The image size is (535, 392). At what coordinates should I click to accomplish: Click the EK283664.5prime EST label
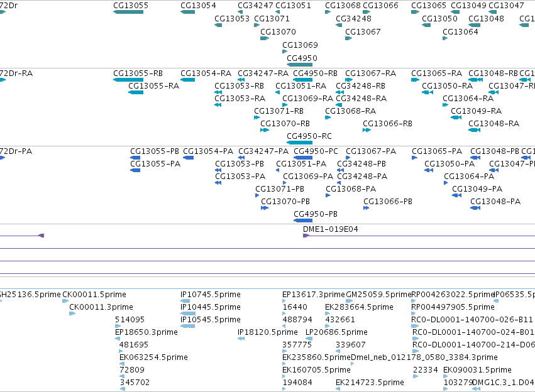coord(359,307)
